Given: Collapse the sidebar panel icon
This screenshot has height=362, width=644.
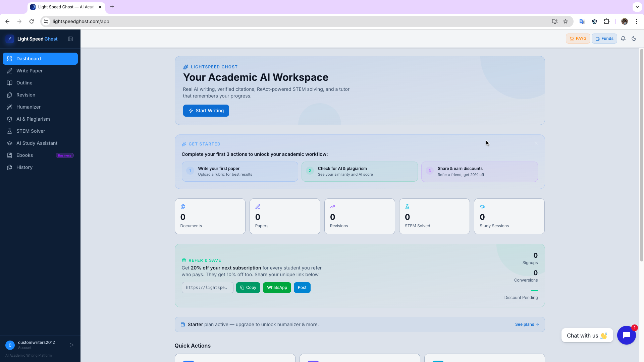Looking at the screenshot, I should 70,39.
